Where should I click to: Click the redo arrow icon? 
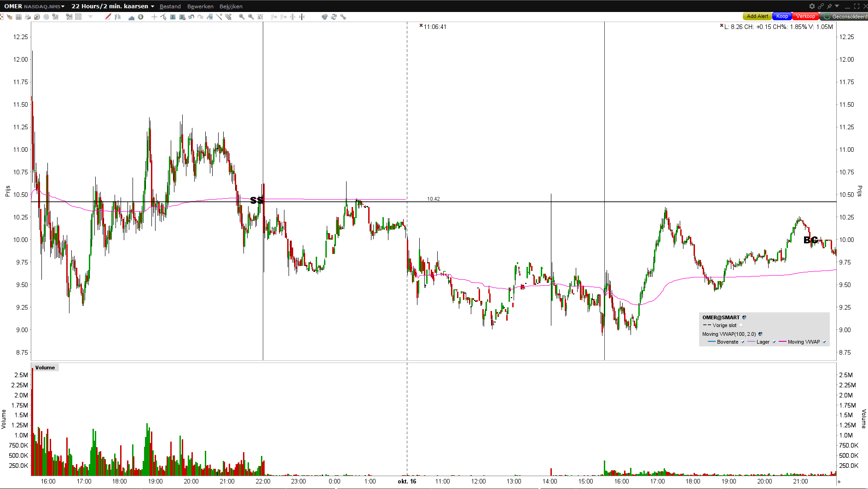click(x=200, y=17)
